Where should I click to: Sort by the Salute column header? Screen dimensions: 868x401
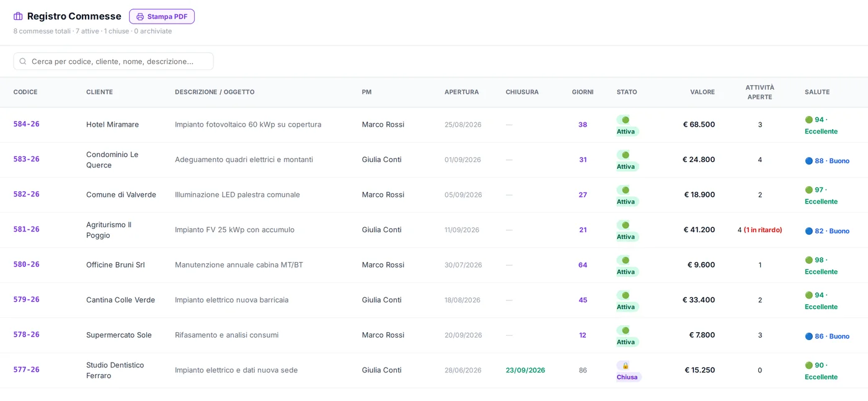click(x=817, y=92)
